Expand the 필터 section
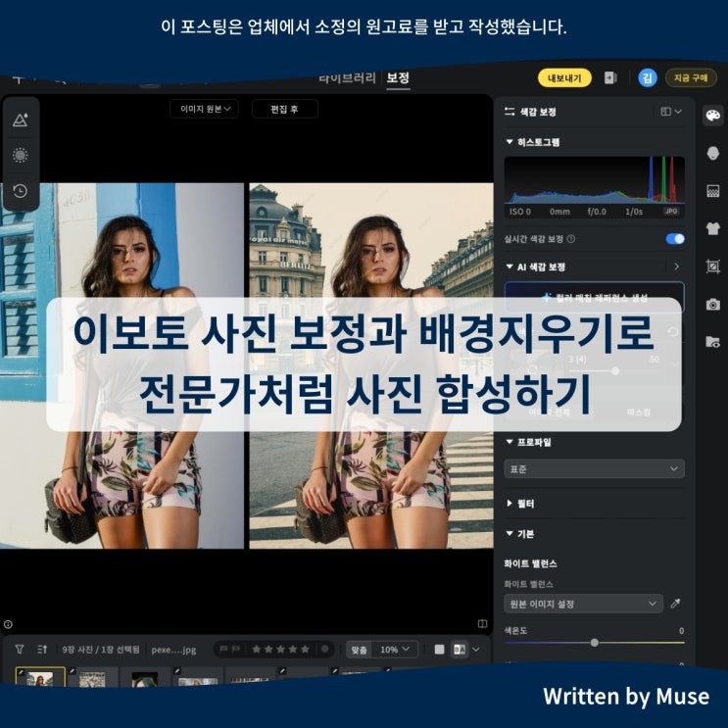This screenshot has width=728, height=728. [x=510, y=504]
